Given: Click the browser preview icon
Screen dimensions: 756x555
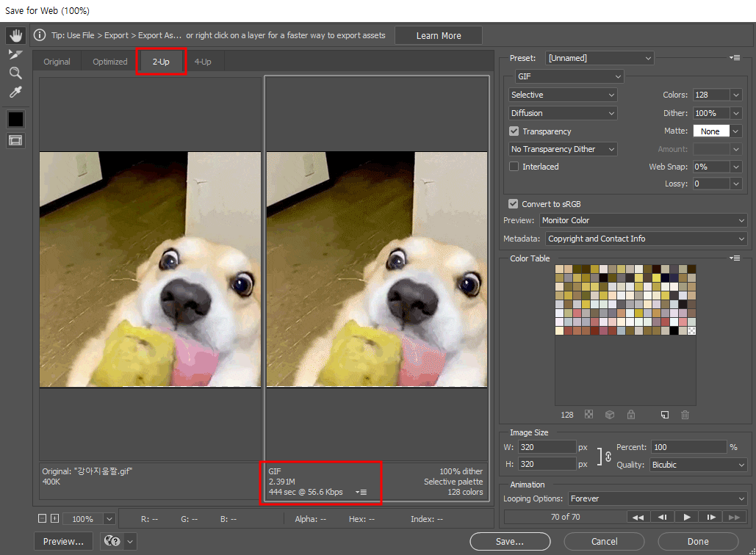Looking at the screenshot, I should coord(112,541).
